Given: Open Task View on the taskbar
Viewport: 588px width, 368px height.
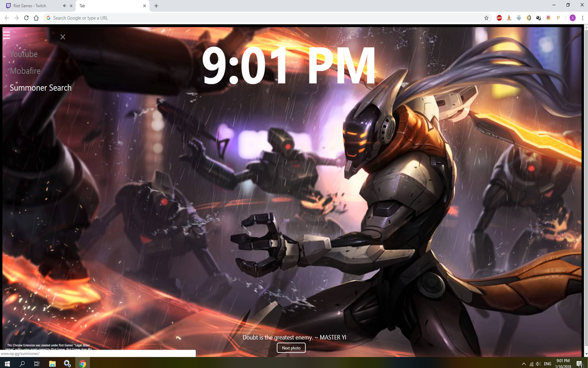Looking at the screenshot, I should [37, 363].
